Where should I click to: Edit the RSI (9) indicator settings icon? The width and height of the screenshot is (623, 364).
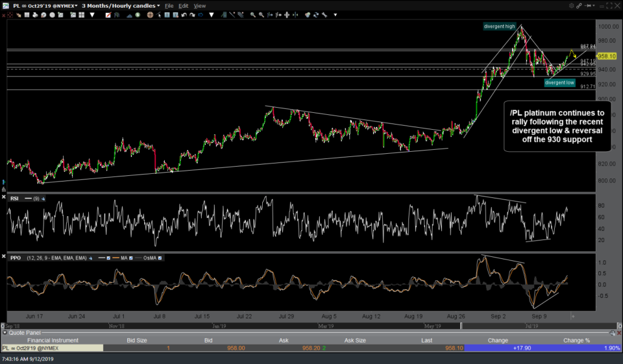click(x=43, y=199)
